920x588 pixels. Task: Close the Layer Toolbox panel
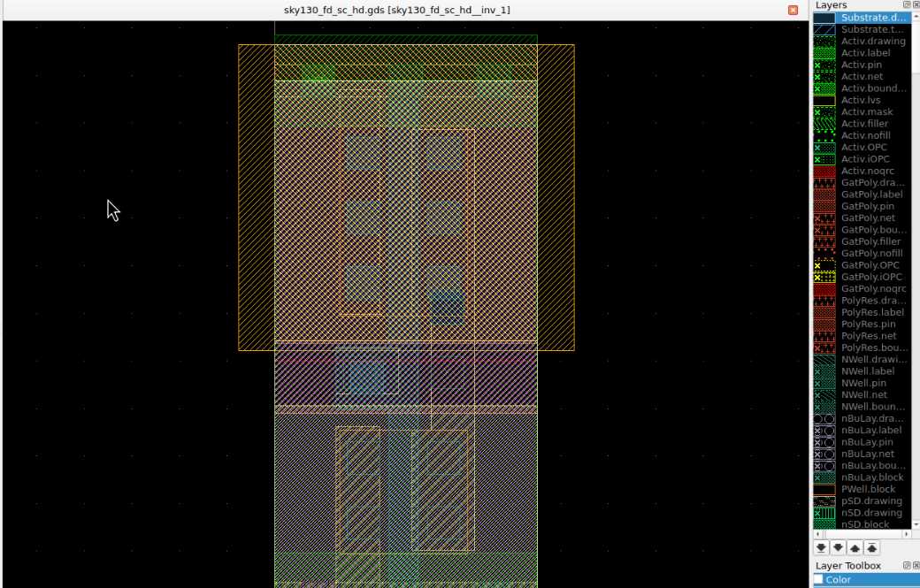(915, 565)
